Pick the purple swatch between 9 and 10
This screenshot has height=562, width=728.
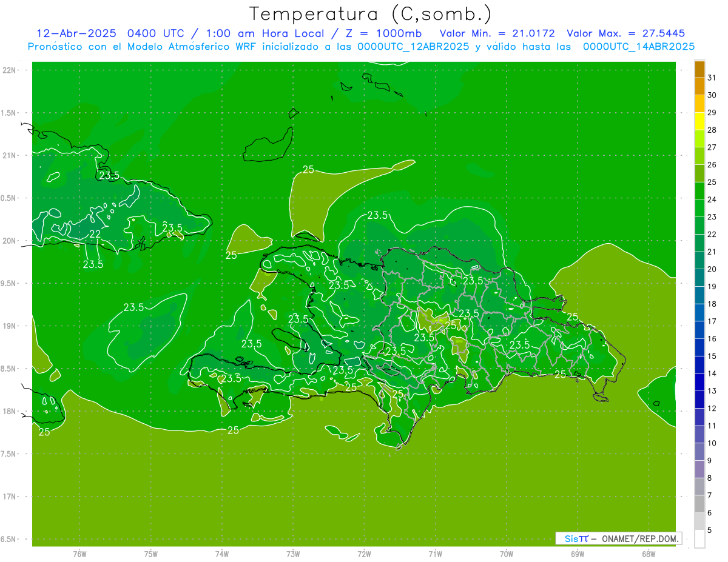[x=699, y=452]
